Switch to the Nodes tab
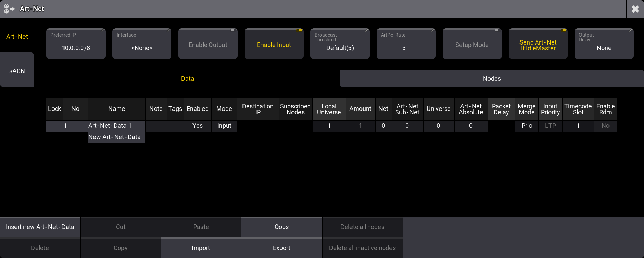The image size is (644, 258). pyautogui.click(x=492, y=79)
